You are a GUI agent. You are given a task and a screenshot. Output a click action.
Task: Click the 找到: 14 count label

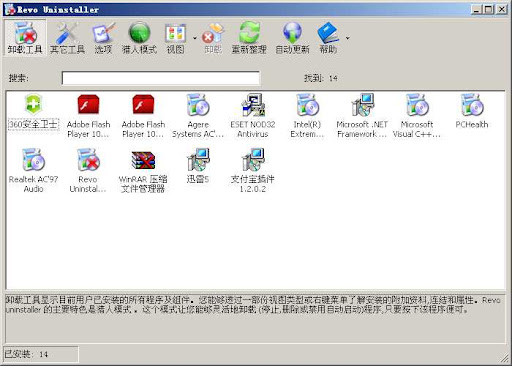click(320, 78)
